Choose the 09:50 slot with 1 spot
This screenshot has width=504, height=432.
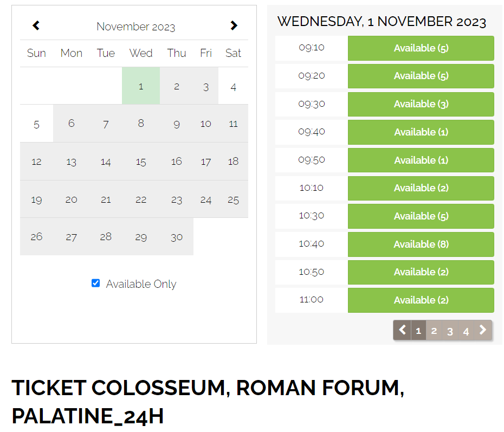[421, 160]
